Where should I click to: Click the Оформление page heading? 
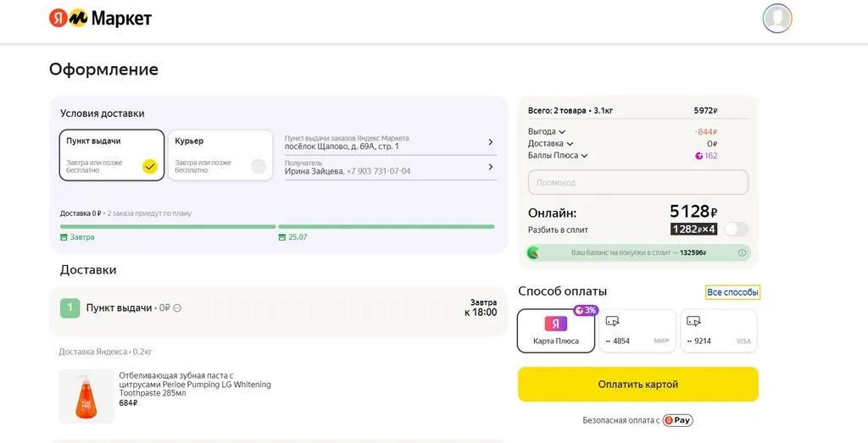click(103, 69)
